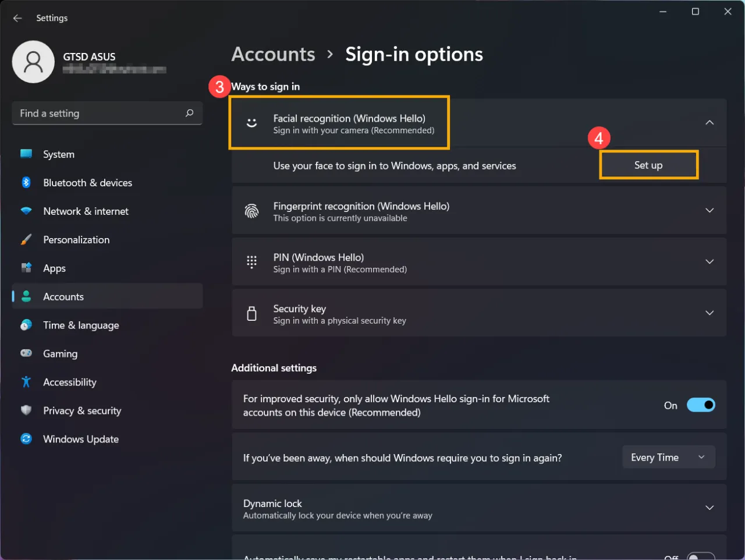Disable Windows Hello sign-in for Microsoft accounts
Screen dimensions: 745x560
(701, 405)
